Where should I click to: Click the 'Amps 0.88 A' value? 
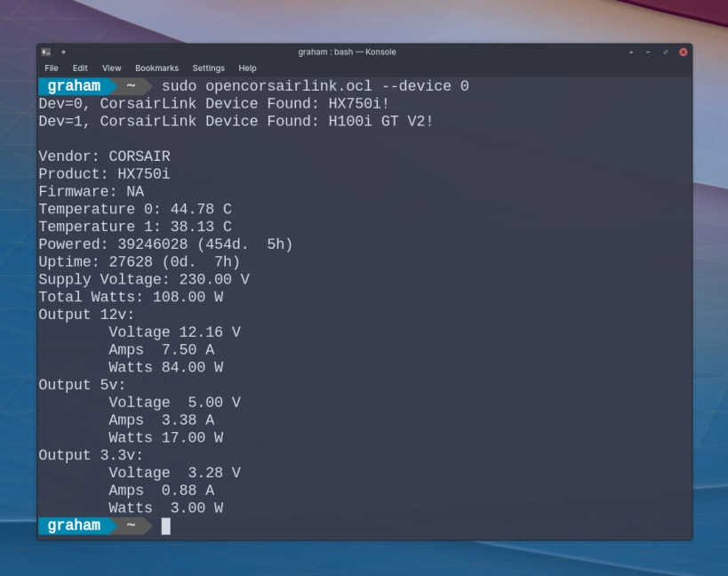[162, 491]
